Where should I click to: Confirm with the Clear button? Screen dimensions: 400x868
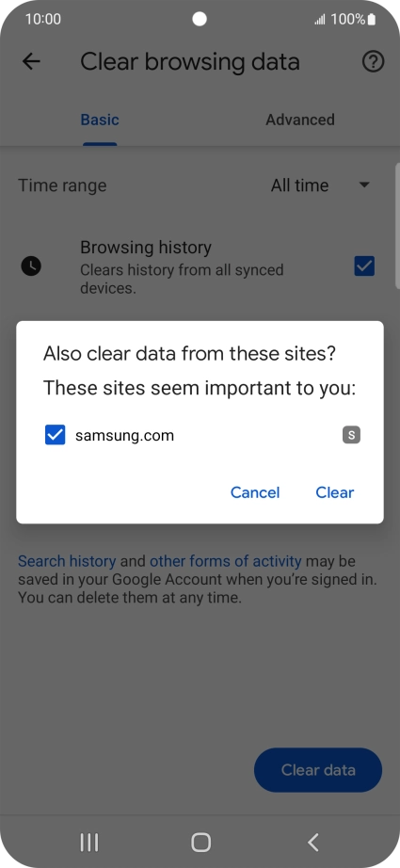[335, 492]
